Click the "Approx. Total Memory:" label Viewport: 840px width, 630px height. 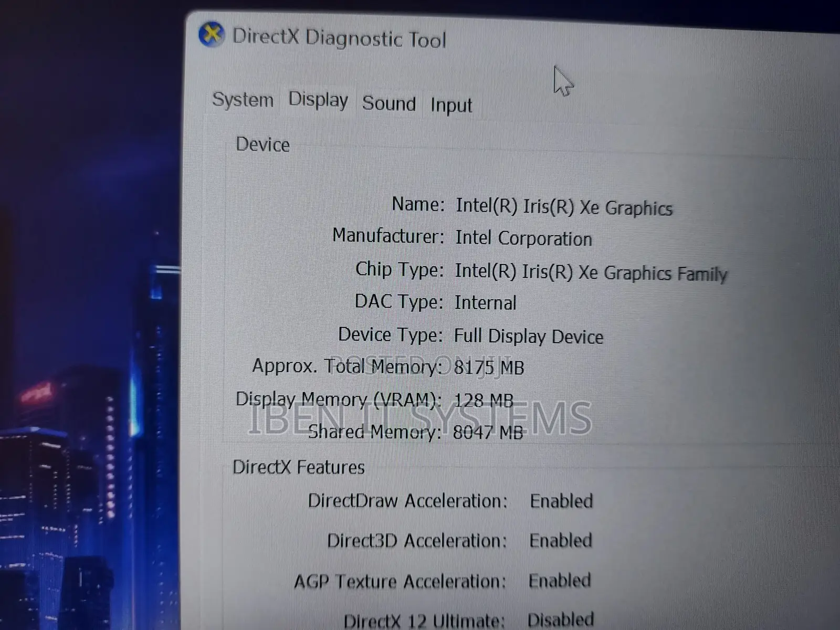coord(347,366)
